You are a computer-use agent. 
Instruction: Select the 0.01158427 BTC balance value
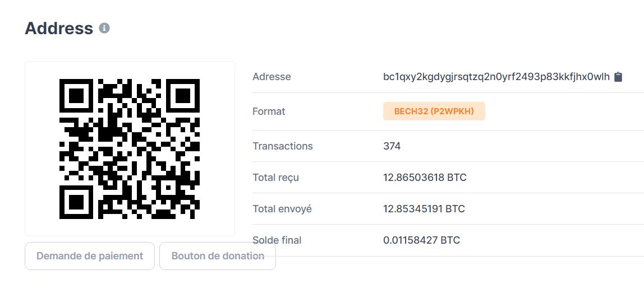(421, 240)
